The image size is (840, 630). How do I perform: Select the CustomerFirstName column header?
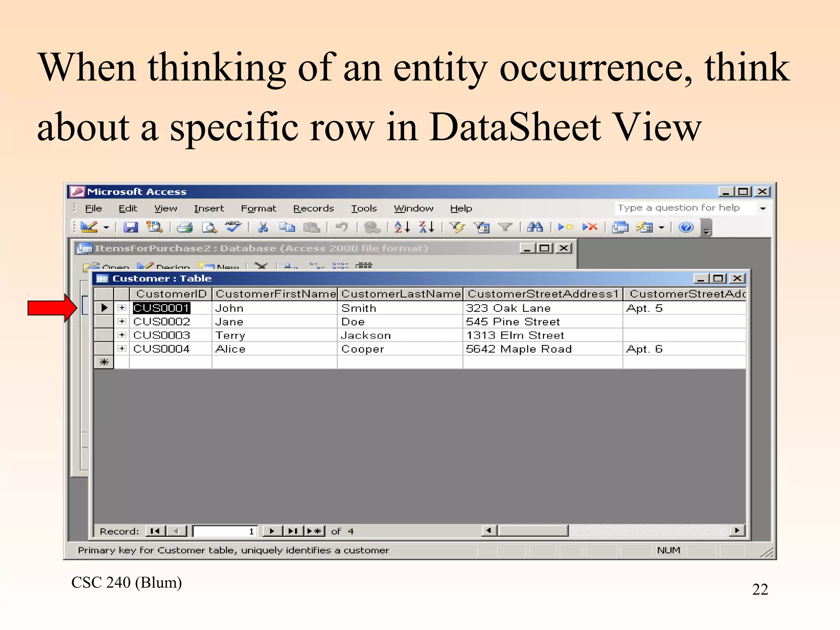pyautogui.click(x=275, y=294)
